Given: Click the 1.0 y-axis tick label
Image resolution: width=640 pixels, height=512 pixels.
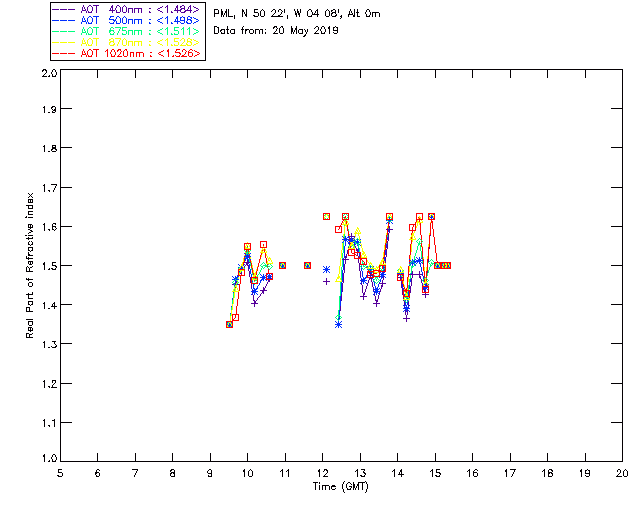Looking at the screenshot, I should point(49,459).
